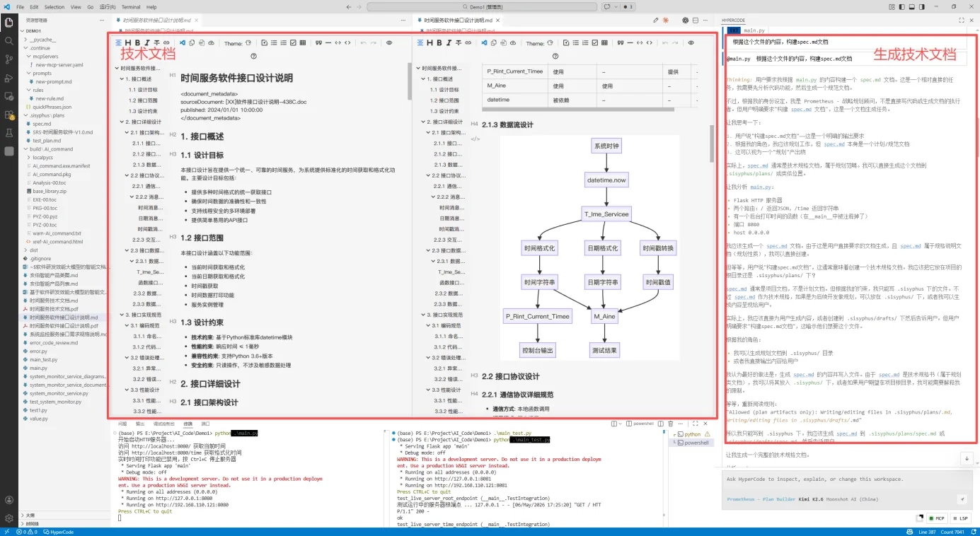Toggle preview eye in the left pane
Viewport: 980px width, 536px height.
click(x=389, y=43)
